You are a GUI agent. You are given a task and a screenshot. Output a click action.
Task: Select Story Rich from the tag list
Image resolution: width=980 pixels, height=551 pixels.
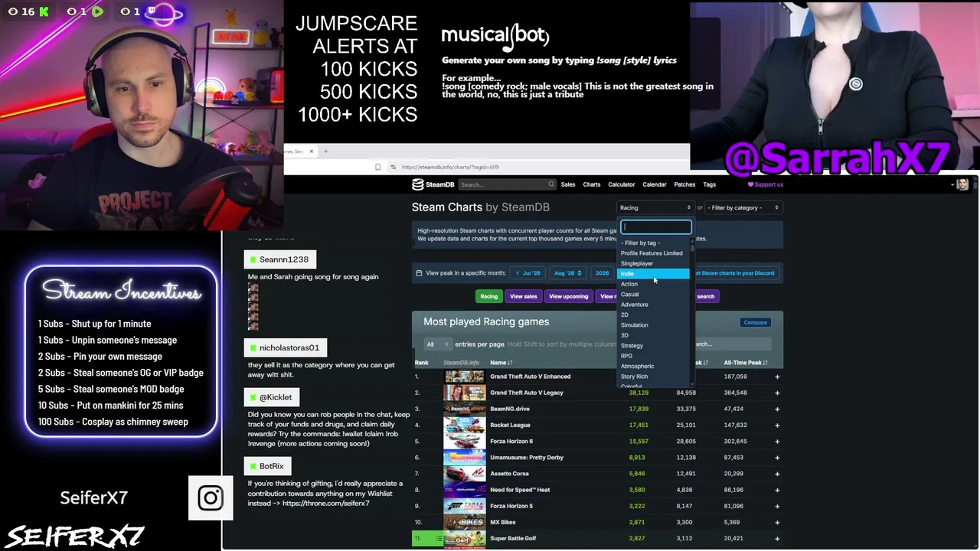click(x=653, y=377)
